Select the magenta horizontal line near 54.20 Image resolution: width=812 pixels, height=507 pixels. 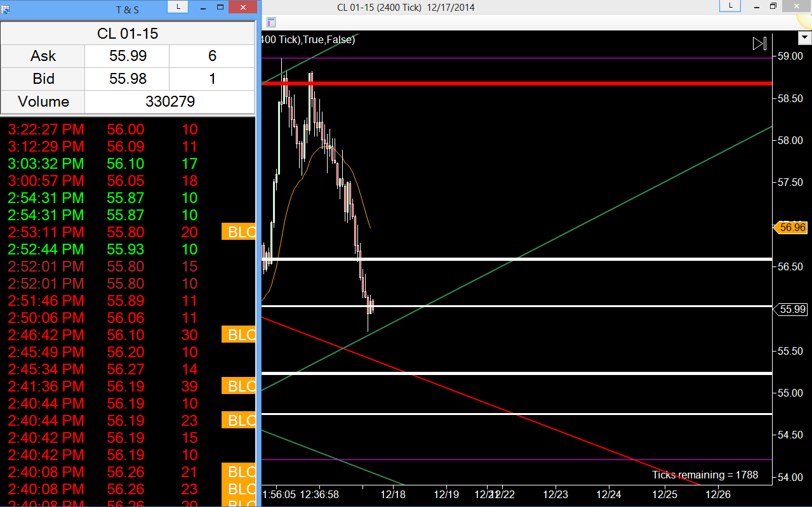tap(516, 459)
